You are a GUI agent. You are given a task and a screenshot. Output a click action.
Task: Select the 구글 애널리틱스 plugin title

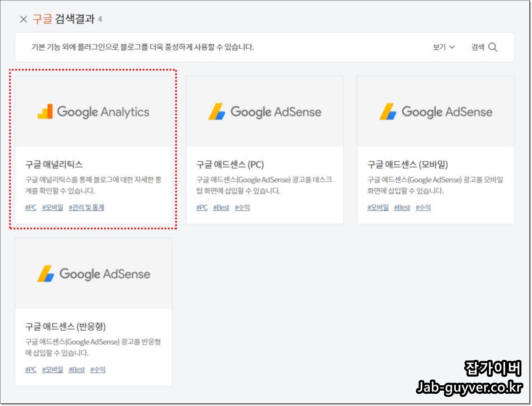pos(54,164)
